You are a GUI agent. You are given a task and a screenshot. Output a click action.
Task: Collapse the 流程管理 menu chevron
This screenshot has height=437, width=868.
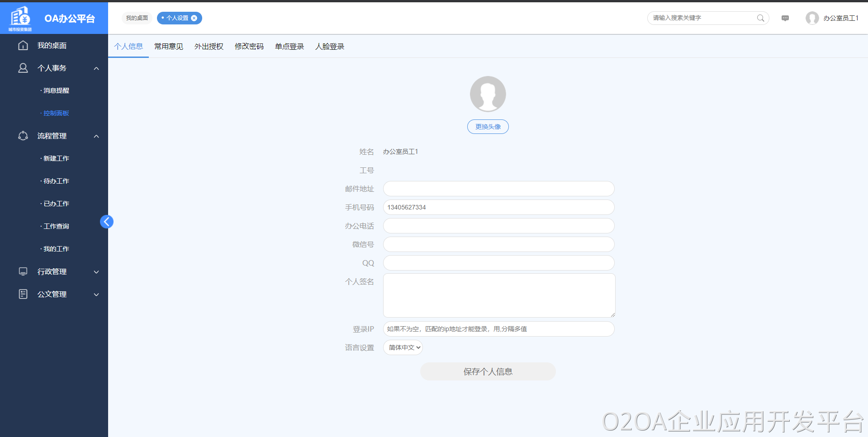tap(96, 136)
